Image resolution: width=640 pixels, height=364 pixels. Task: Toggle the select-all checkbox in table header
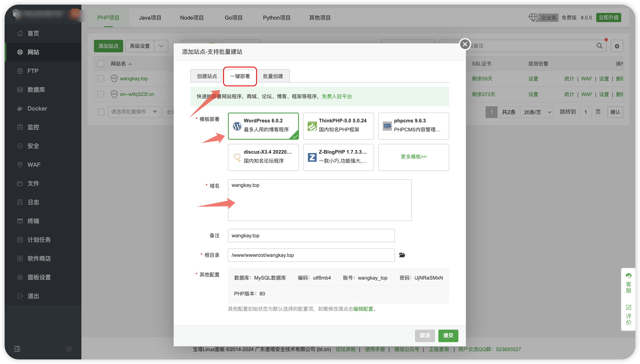point(101,64)
